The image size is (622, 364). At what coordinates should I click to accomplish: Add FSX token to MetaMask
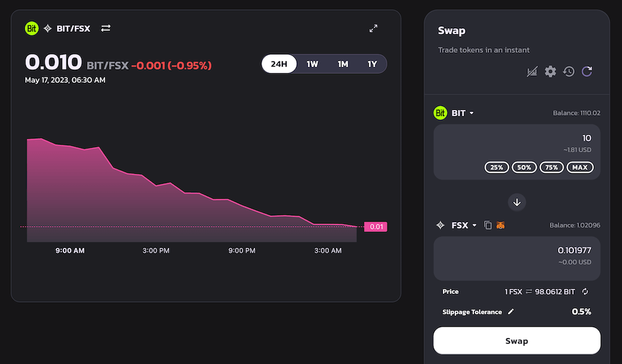click(x=500, y=225)
